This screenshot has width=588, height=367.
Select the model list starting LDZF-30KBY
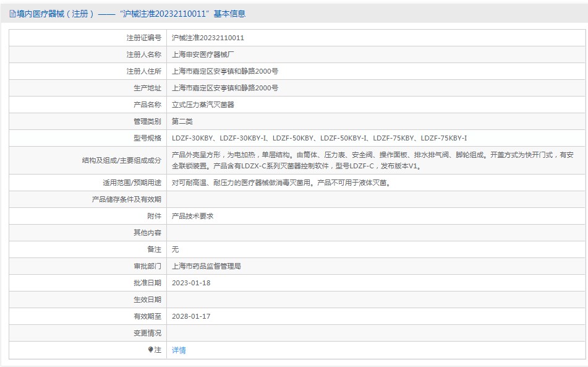[320, 138]
